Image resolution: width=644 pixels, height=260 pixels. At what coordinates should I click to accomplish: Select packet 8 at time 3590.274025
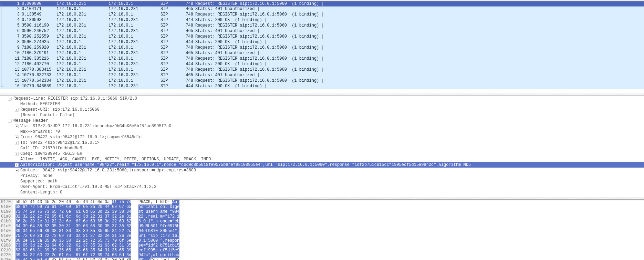322,42
